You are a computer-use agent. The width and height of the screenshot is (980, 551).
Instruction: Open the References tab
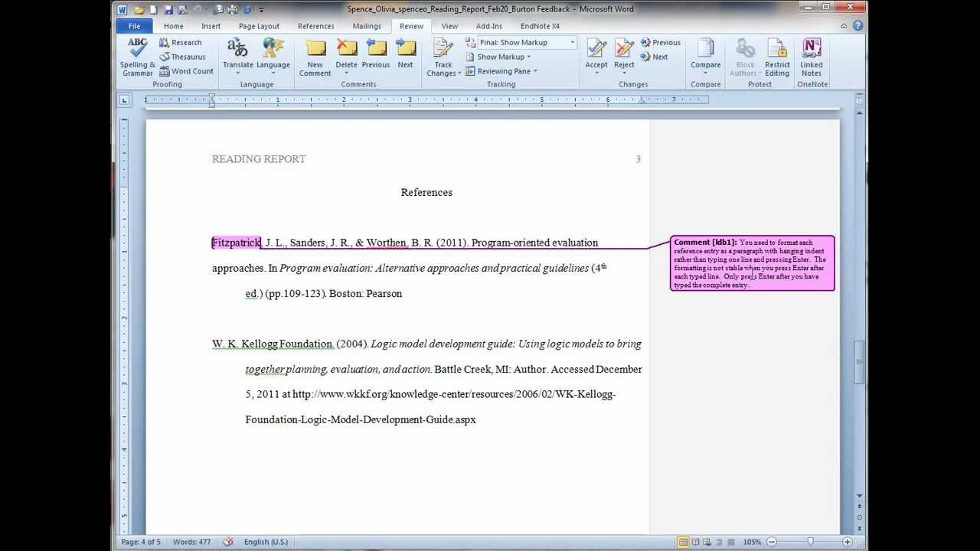[316, 26]
